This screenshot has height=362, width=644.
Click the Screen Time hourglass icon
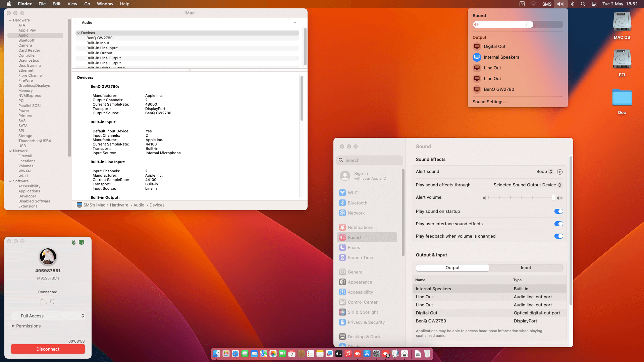pos(342,257)
